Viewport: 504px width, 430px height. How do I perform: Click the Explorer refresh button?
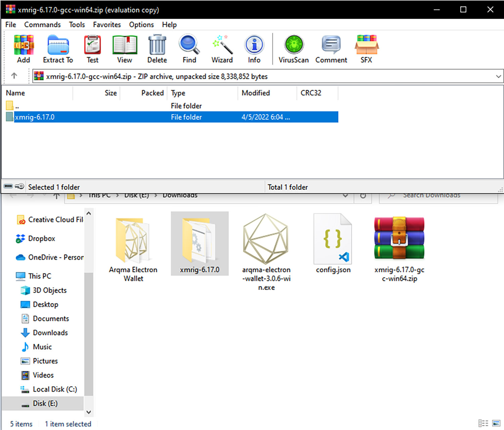click(363, 196)
